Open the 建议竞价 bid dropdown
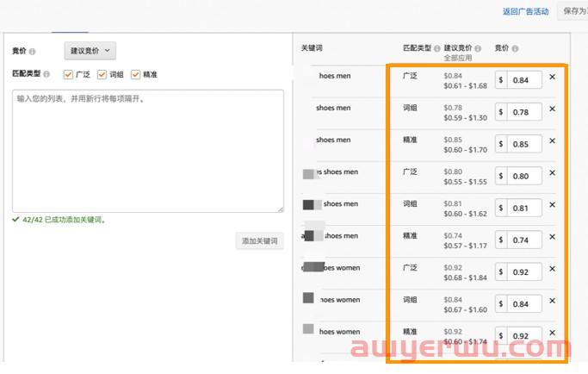The image size is (588, 374). pos(90,51)
